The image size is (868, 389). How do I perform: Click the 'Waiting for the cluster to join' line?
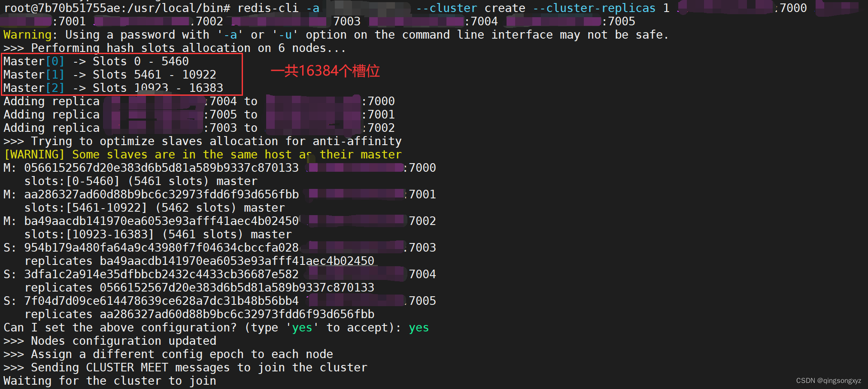click(x=110, y=381)
